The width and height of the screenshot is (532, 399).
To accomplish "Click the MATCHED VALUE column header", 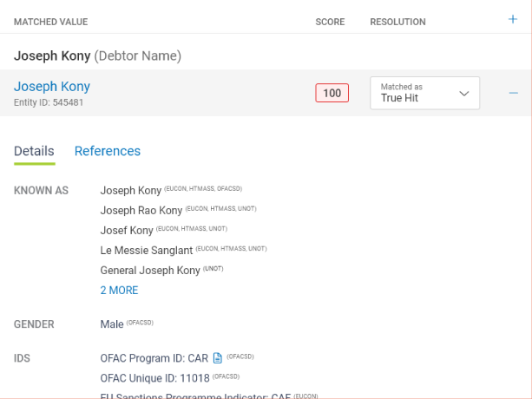I will pos(50,22).
